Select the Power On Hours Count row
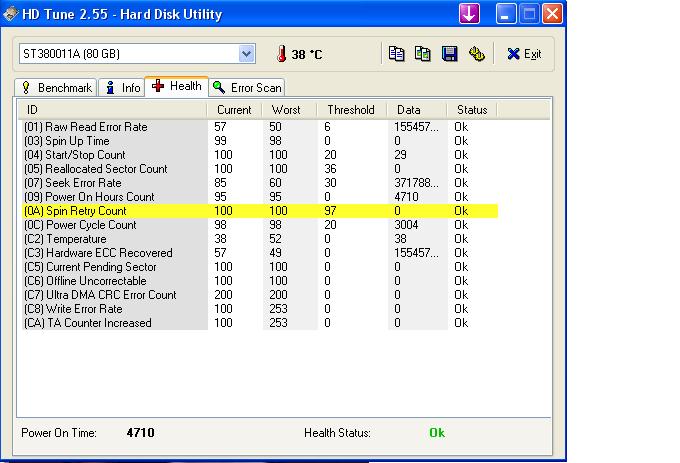 [260, 196]
